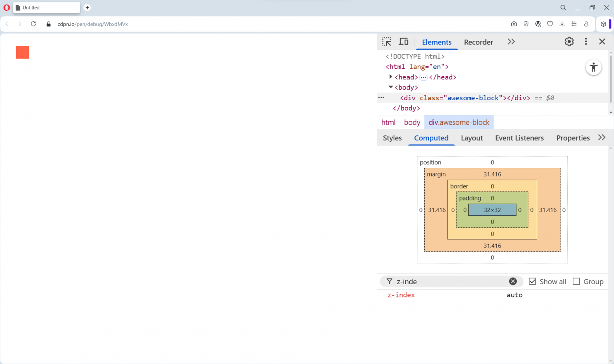
Task: Clear the z-inde filter text
Action: 513,281
